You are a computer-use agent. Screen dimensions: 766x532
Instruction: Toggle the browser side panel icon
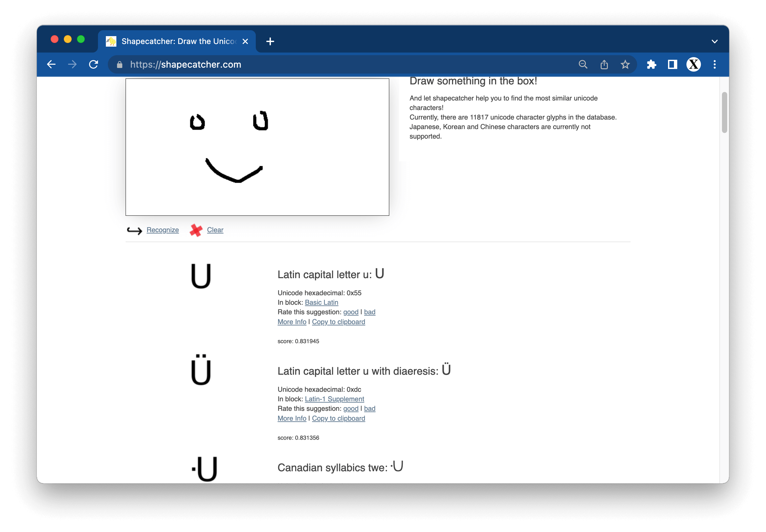672,64
